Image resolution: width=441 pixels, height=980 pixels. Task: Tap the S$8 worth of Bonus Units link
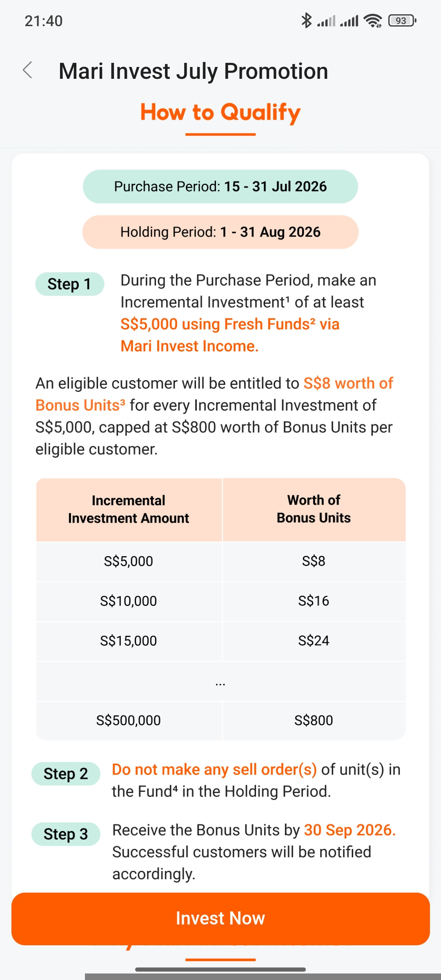(x=214, y=394)
